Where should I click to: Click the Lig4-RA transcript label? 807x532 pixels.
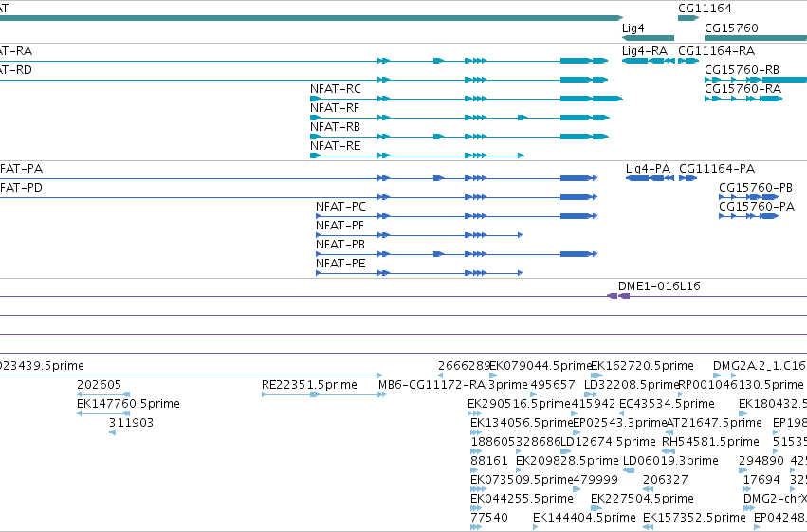pos(645,51)
